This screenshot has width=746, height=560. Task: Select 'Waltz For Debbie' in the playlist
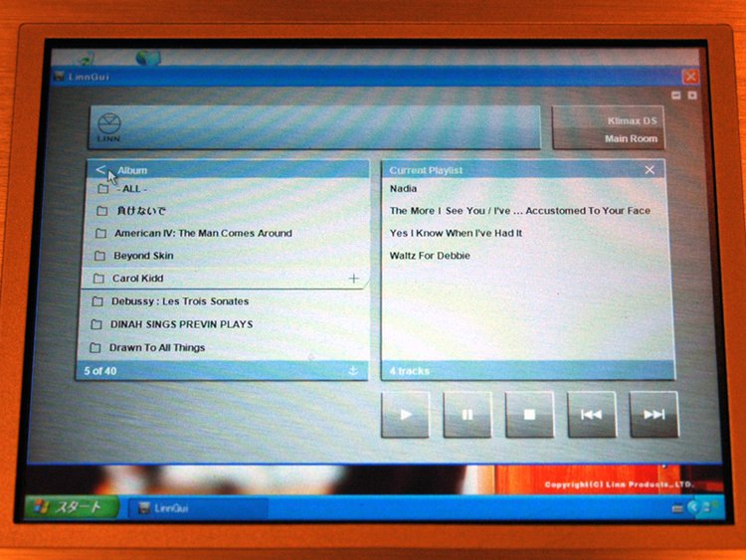tap(430, 257)
